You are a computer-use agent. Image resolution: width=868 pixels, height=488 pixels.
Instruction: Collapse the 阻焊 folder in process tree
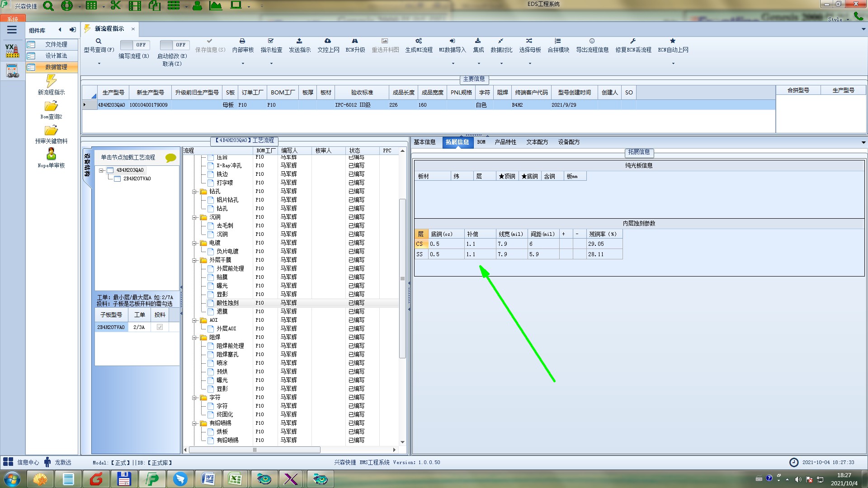click(195, 338)
